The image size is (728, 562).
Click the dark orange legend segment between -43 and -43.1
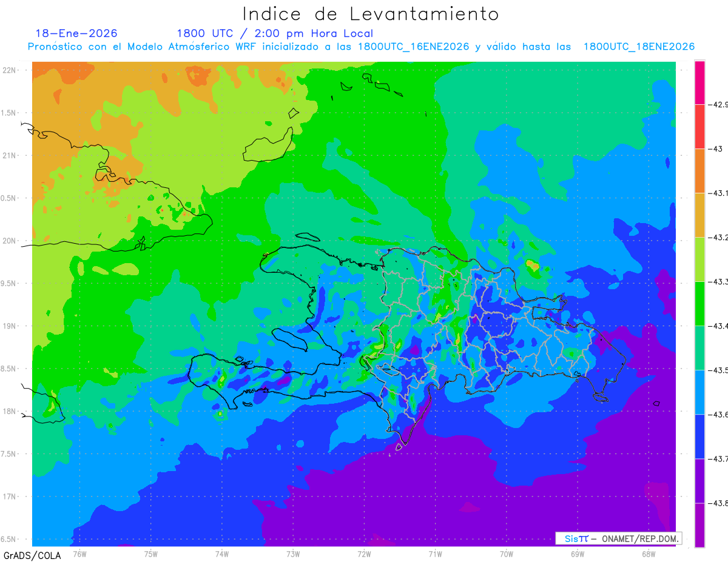[x=699, y=171]
